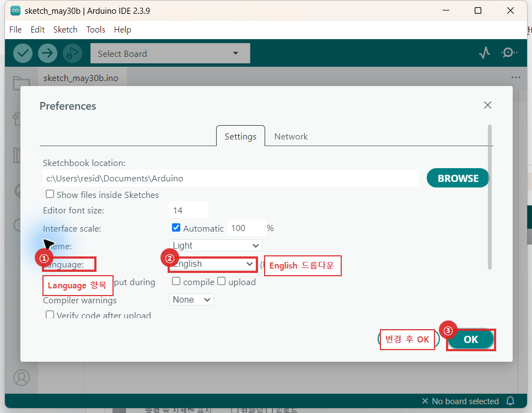Open the Help menu
Image resolution: width=532 pixels, height=413 pixels.
[122, 30]
